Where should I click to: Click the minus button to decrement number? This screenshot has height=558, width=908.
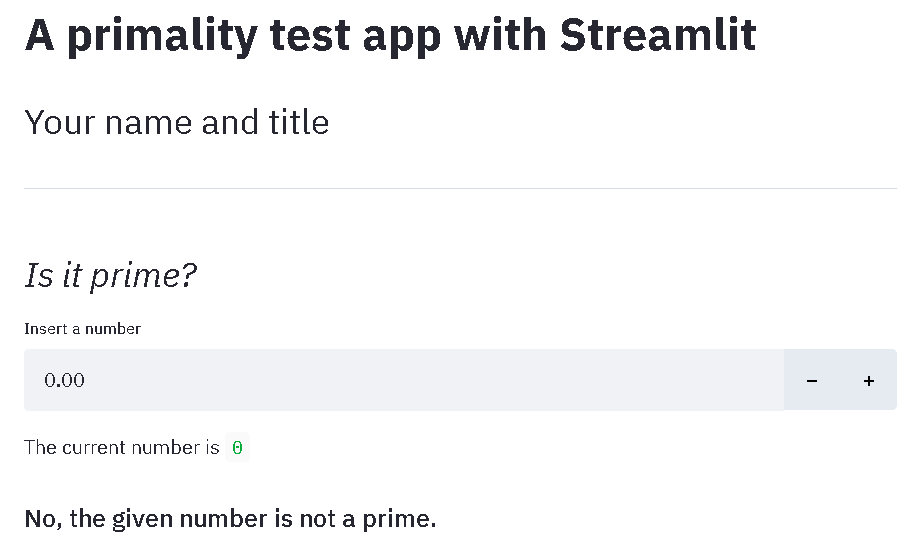tap(812, 380)
